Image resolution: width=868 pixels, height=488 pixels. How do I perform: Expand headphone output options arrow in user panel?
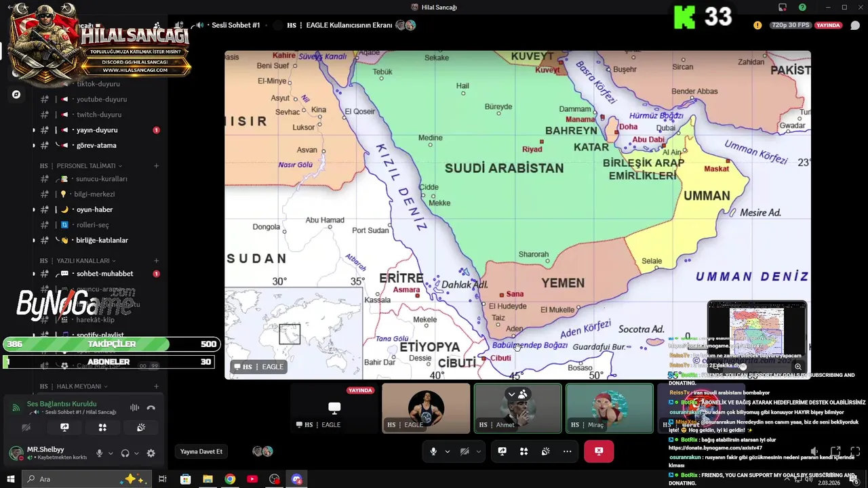pos(136,453)
